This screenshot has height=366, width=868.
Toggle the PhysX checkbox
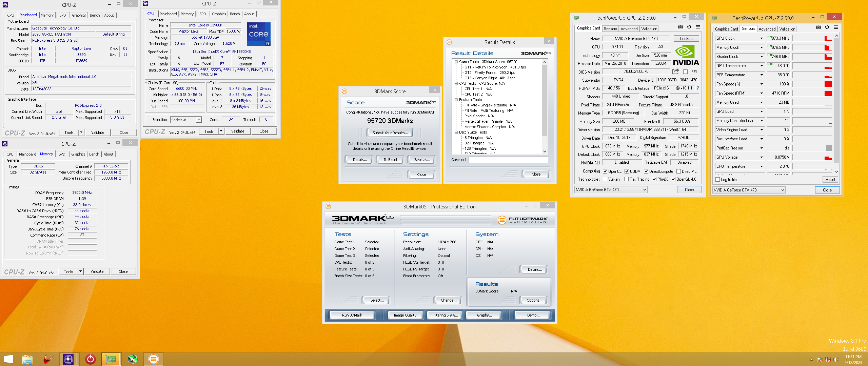tap(654, 179)
